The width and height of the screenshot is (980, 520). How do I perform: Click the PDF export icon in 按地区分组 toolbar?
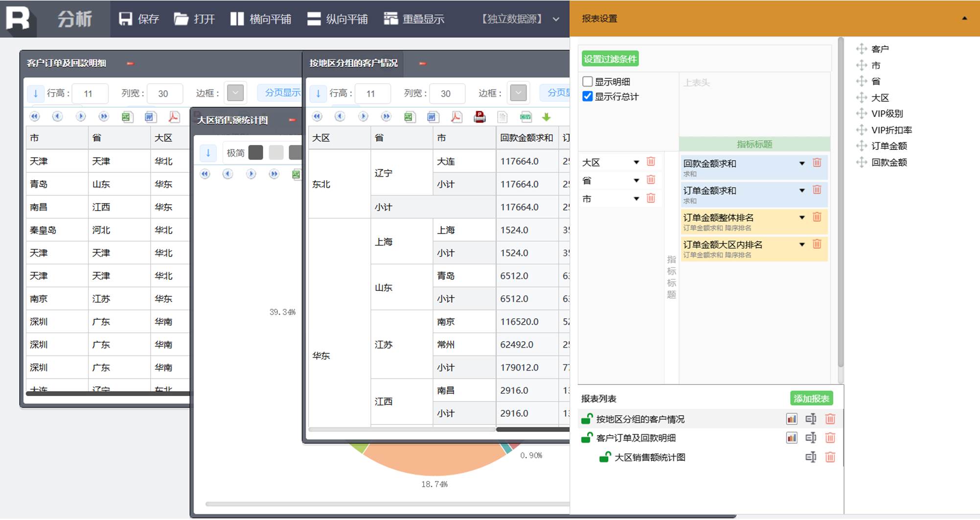(456, 117)
